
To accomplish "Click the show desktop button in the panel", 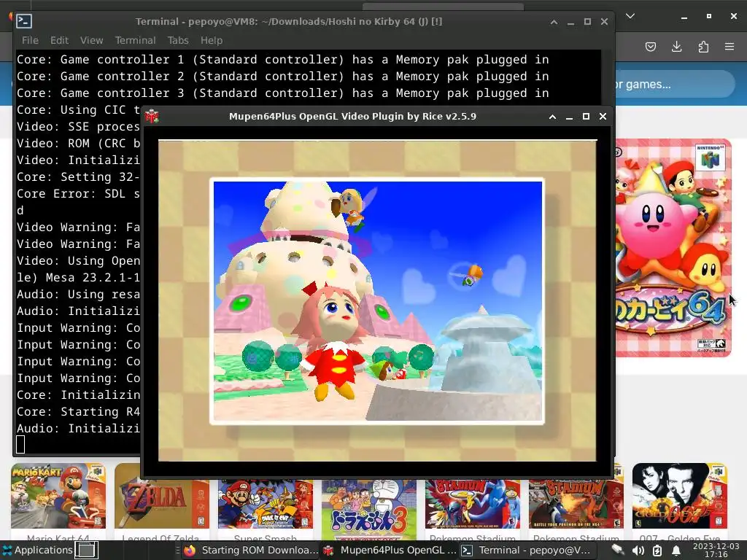I will pos(87,550).
